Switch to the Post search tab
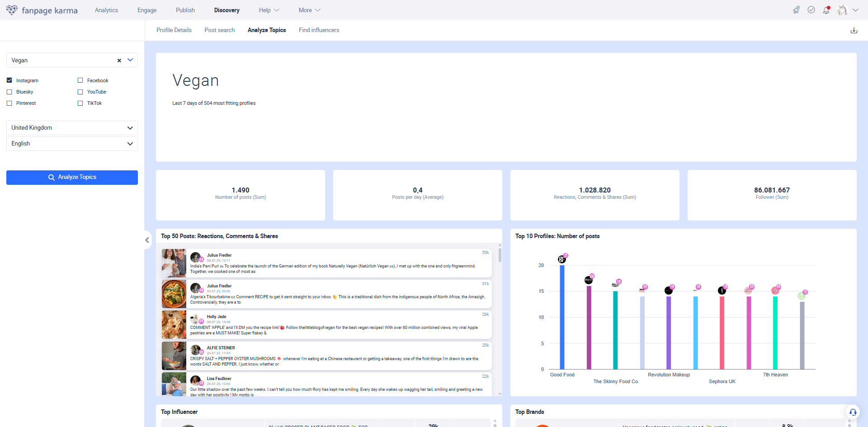868x427 pixels. (x=220, y=30)
